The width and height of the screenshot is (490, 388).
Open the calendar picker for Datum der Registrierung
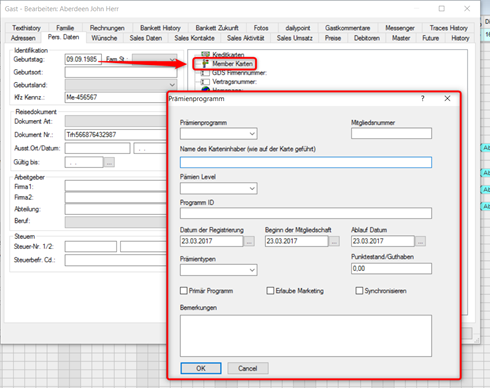click(x=249, y=241)
